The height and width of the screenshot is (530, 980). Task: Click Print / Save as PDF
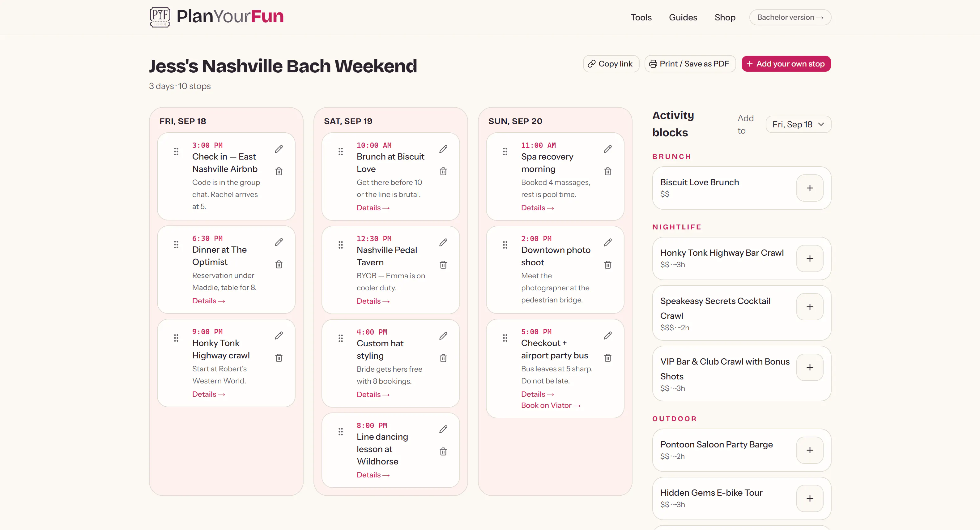click(690, 63)
